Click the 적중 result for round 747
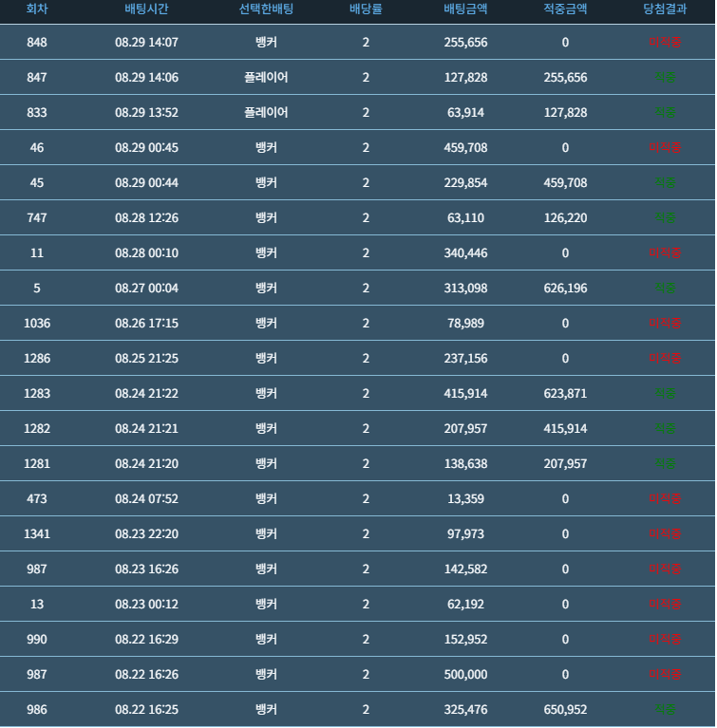Image resolution: width=717 pixels, height=728 pixels. (665, 217)
